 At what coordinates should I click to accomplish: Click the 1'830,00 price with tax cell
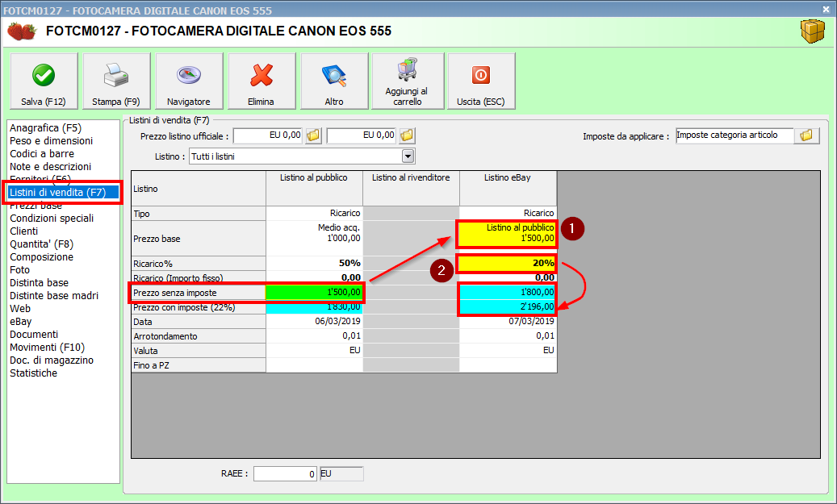314,307
